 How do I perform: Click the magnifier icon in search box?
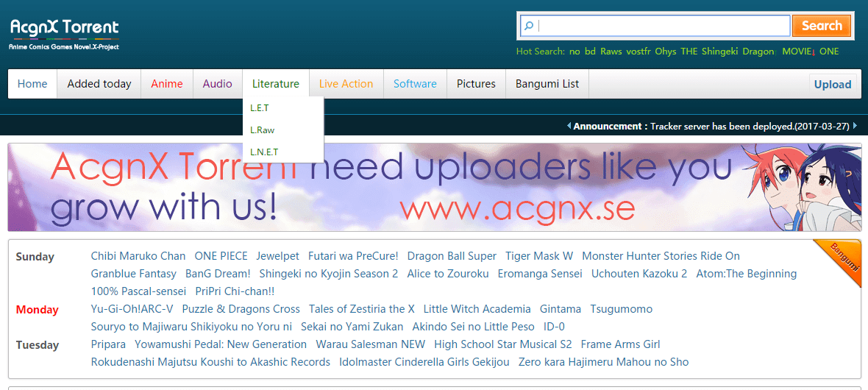529,26
